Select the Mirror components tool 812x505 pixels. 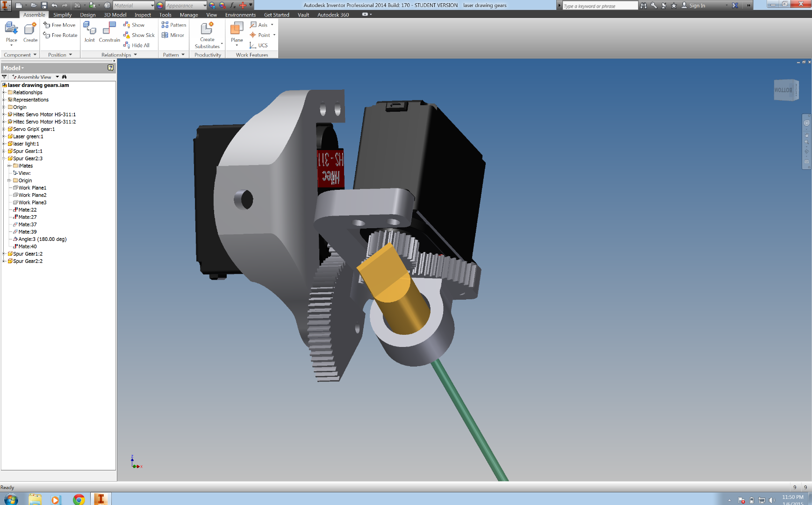(173, 35)
